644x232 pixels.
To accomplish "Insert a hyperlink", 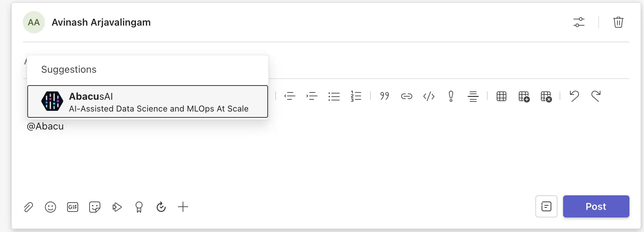I will 406,96.
